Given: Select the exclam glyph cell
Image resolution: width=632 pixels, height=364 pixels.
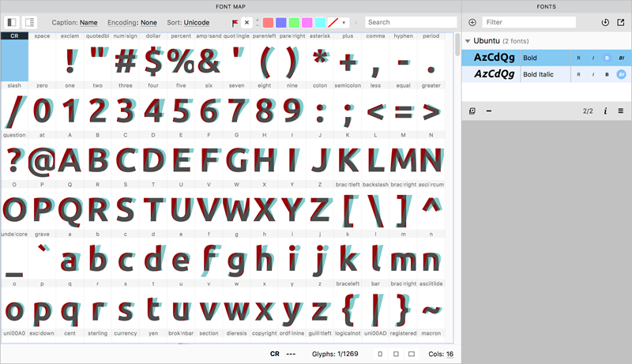Looking at the screenshot, I should point(70,57).
